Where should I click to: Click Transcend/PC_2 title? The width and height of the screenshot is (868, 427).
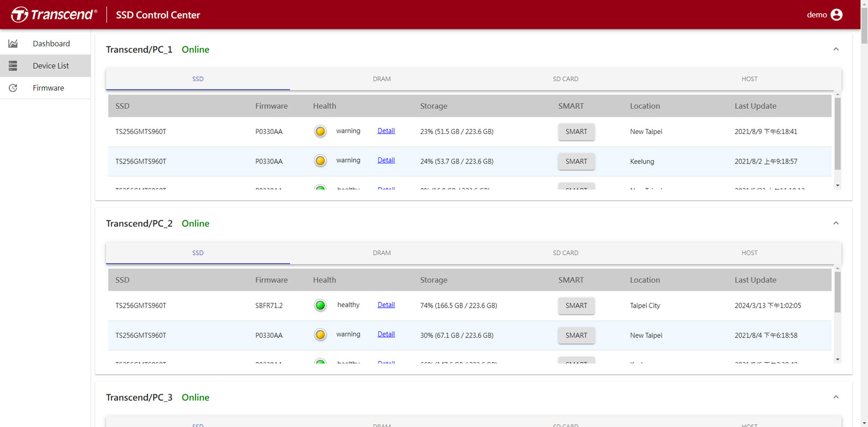(139, 223)
